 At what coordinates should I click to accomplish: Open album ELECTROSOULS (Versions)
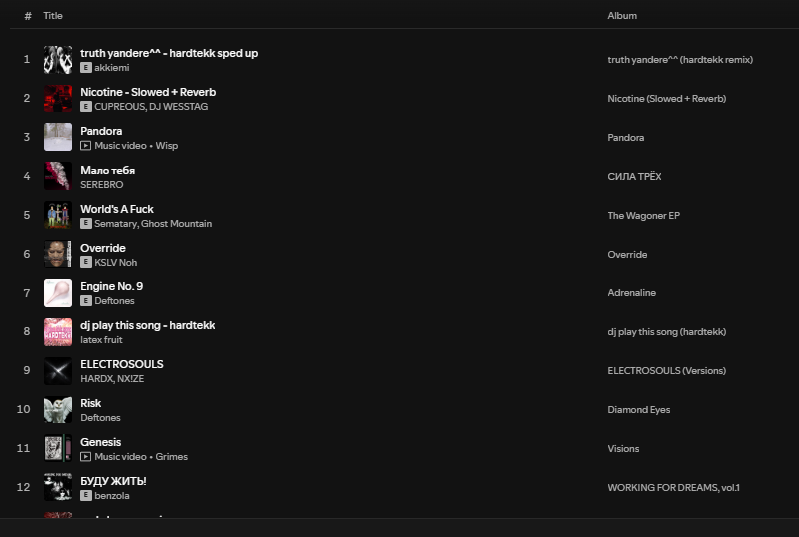tap(667, 370)
